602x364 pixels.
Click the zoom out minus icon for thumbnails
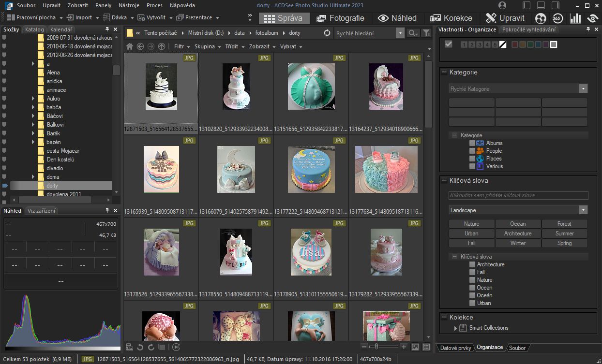(x=364, y=347)
